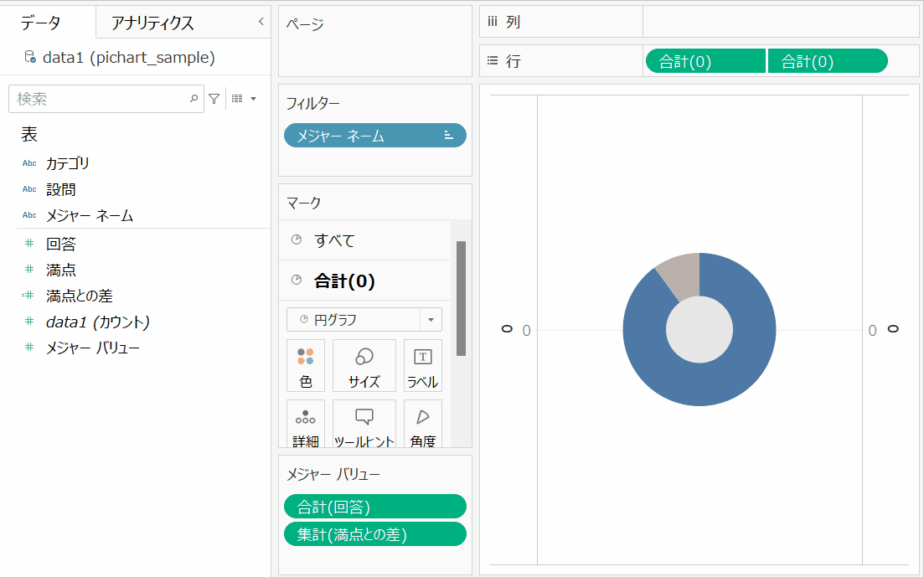924x577 pixels.
Task: Open the view options dropdown arrow
Action: pos(253,99)
